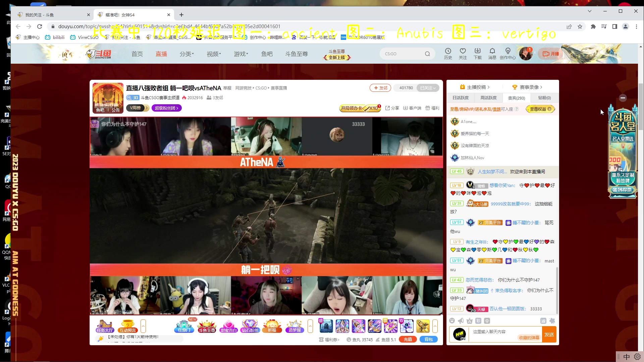Open 创作中心 creator center icon
Viewport: 644px width, 362px height.
tap(508, 53)
